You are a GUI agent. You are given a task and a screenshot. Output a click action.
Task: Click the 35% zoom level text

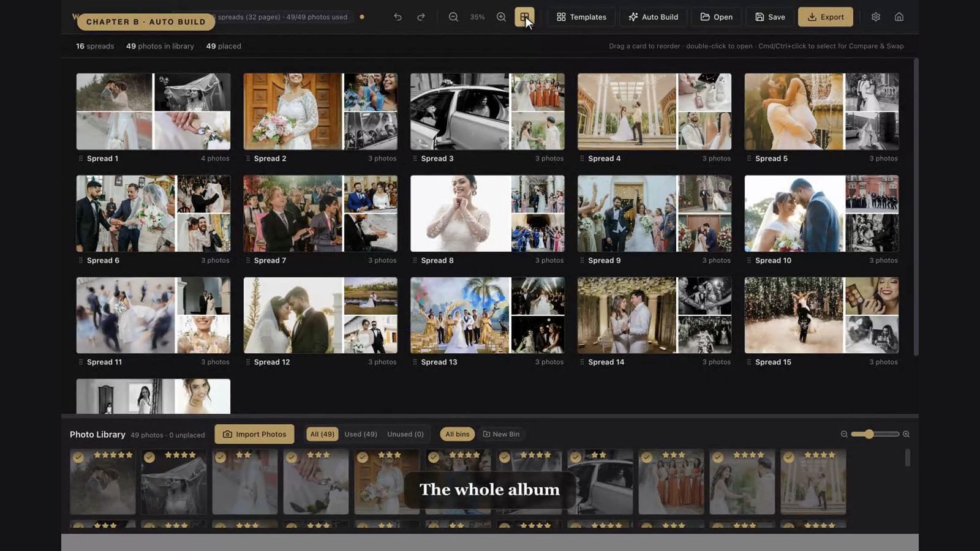(x=477, y=17)
